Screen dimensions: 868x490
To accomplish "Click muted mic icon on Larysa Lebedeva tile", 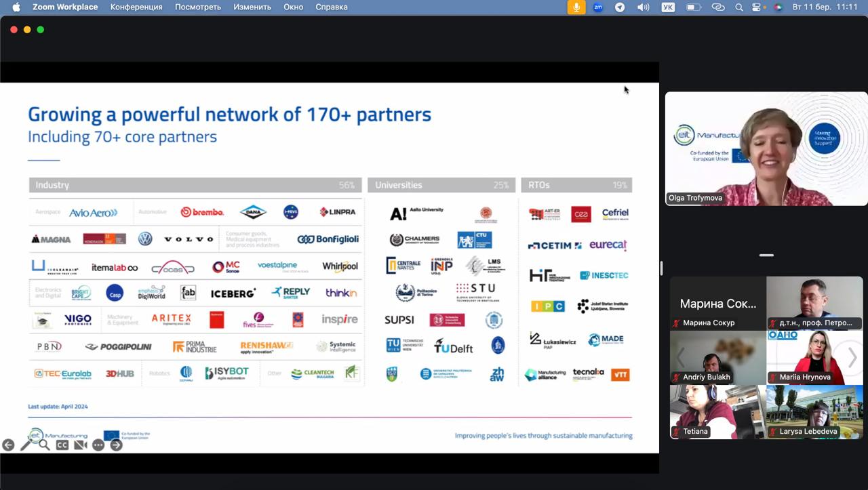I will (x=773, y=432).
